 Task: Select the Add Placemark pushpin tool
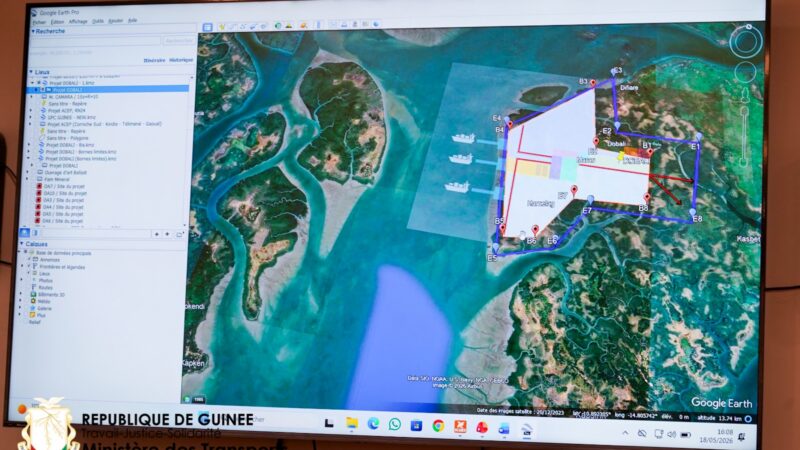tap(222, 27)
